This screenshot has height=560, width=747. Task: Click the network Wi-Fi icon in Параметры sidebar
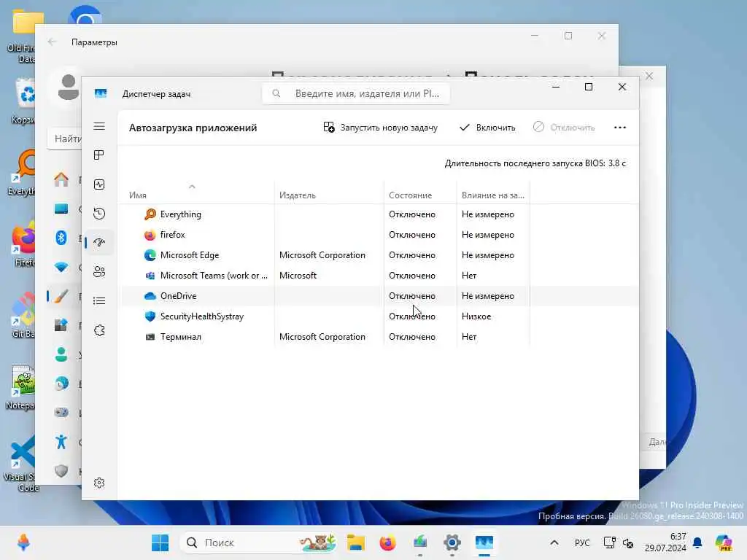click(61, 267)
